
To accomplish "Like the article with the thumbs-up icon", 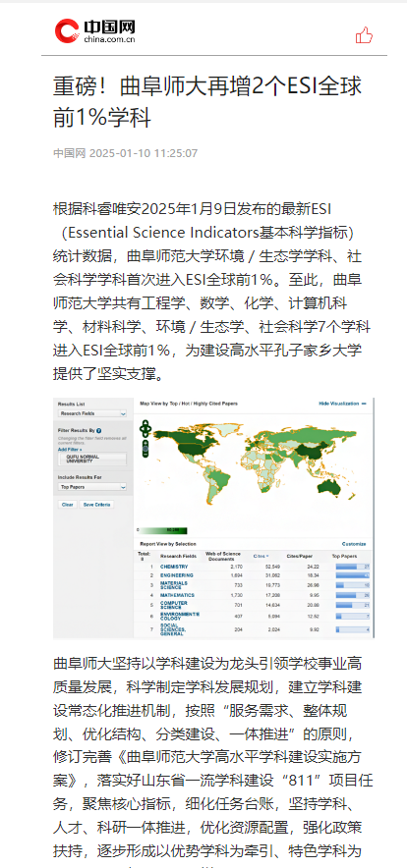I will [x=364, y=35].
